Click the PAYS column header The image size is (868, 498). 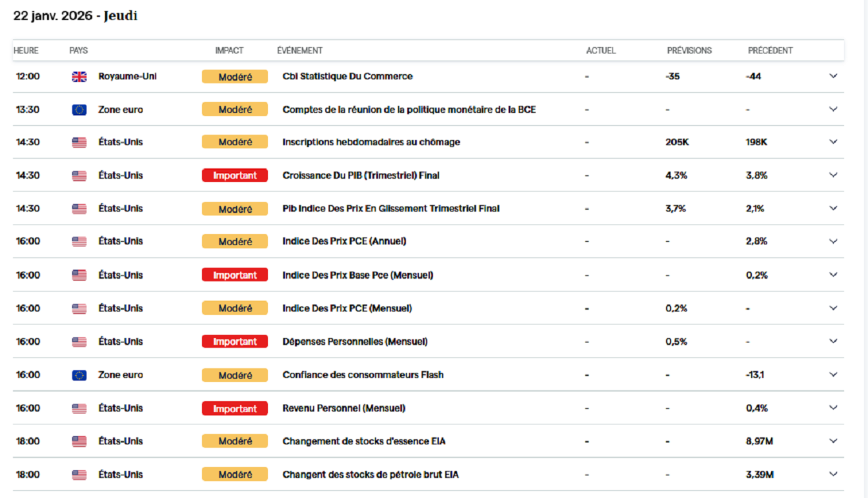click(x=79, y=50)
